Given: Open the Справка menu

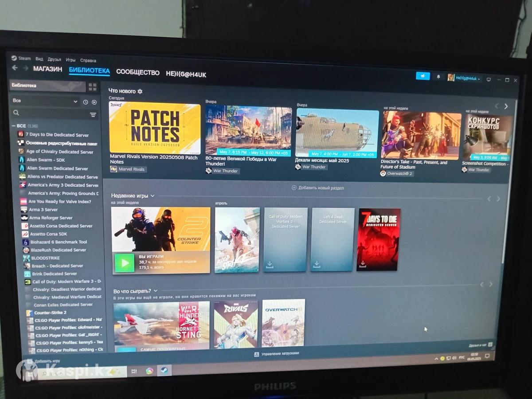Looking at the screenshot, I should 88,60.
